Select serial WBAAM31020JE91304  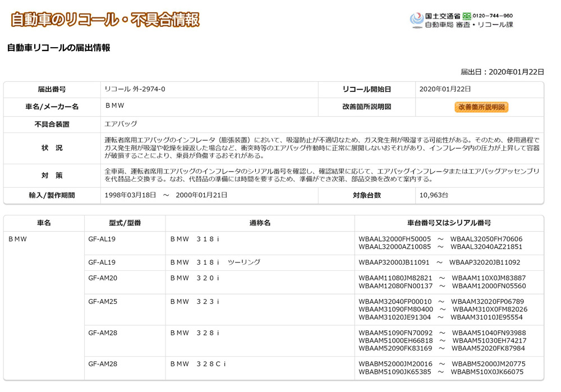(x=394, y=317)
